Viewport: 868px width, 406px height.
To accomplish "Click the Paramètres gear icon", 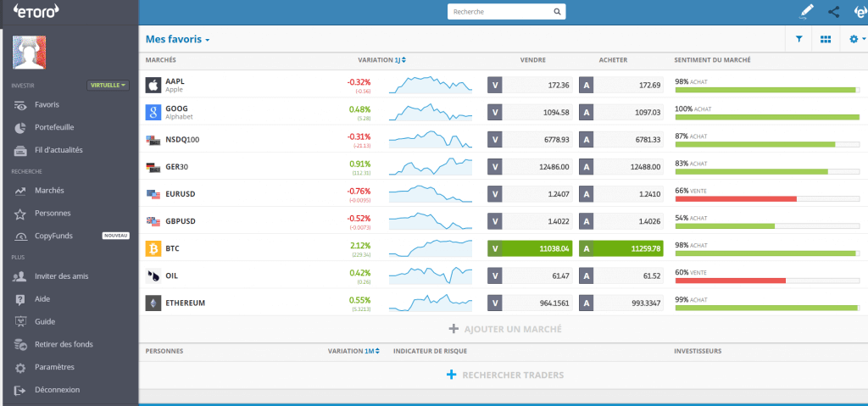I will 20,368.
